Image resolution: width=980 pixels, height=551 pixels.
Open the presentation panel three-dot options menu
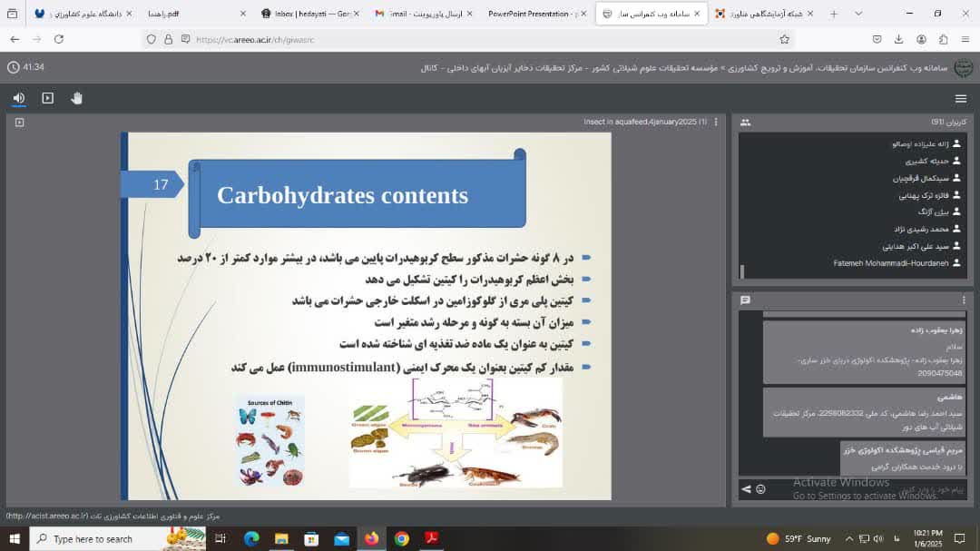(x=716, y=122)
